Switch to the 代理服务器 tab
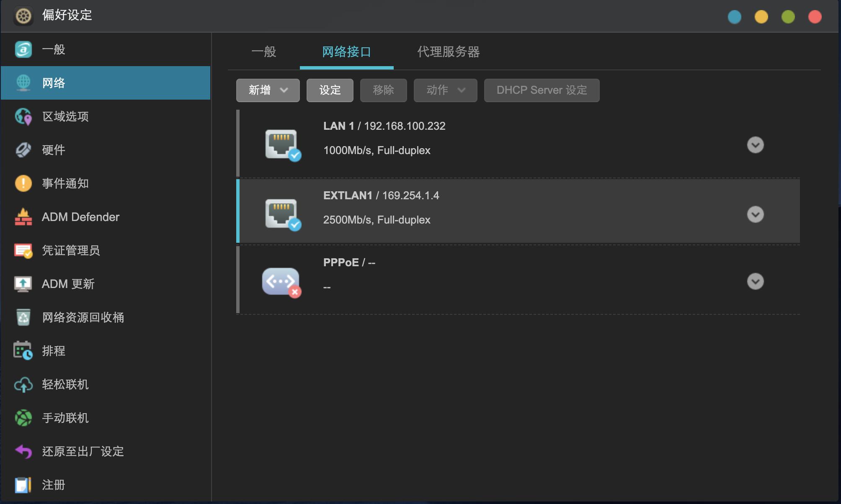 point(449,52)
